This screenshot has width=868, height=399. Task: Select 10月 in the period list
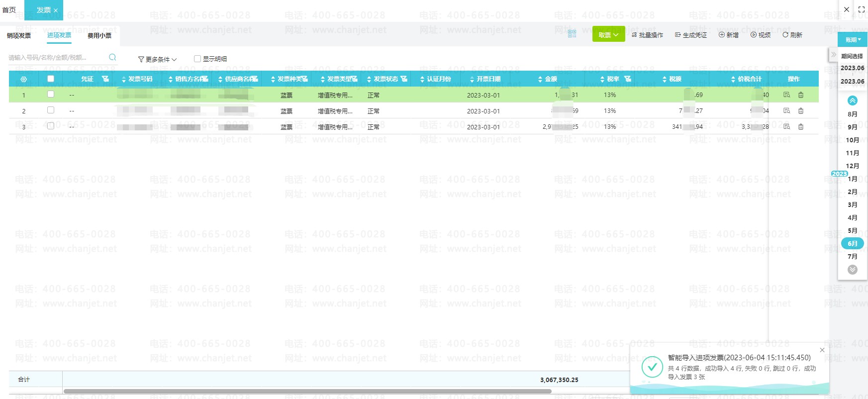coord(853,140)
